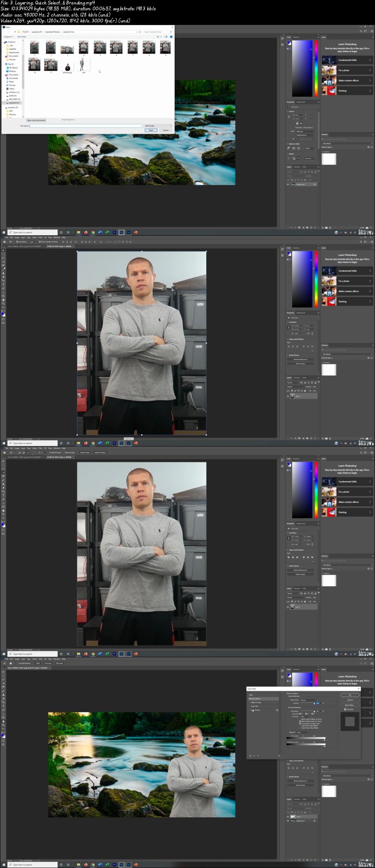The height and width of the screenshot is (868, 375).
Task: Open Filter menu in transform-handles frame
Action: [41, 238]
